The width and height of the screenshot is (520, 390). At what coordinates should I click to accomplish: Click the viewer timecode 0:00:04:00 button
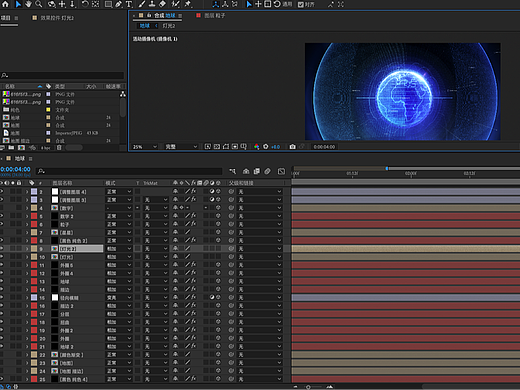324,147
